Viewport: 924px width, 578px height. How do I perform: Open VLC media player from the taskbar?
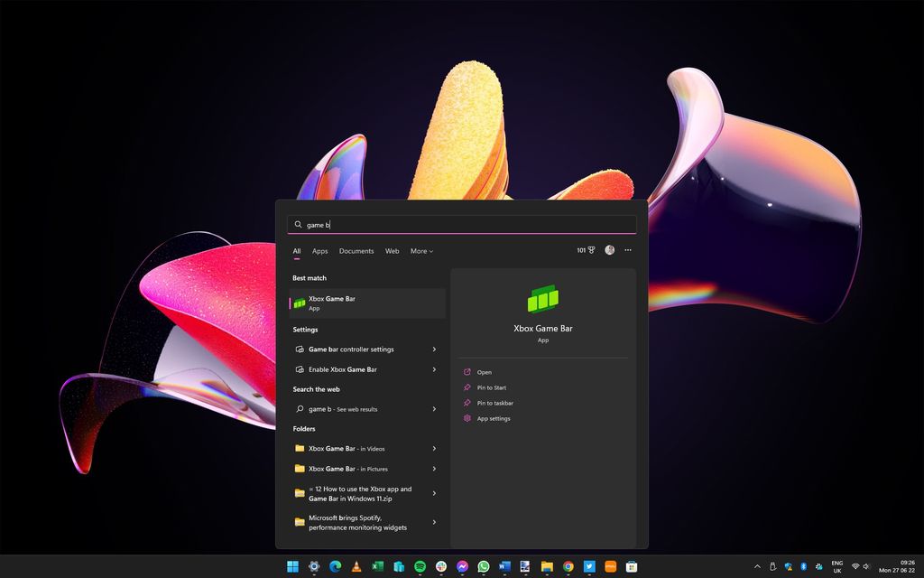[355, 567]
